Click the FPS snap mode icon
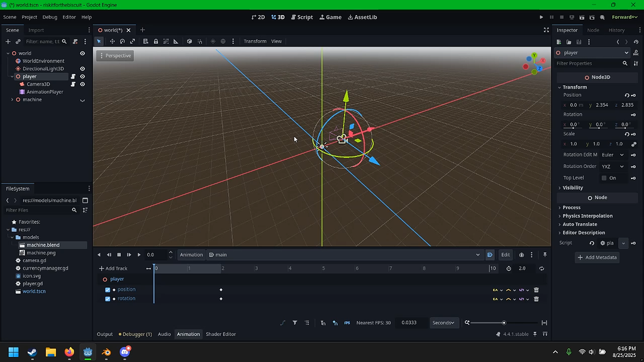This screenshot has width=644, height=362. coord(347,323)
